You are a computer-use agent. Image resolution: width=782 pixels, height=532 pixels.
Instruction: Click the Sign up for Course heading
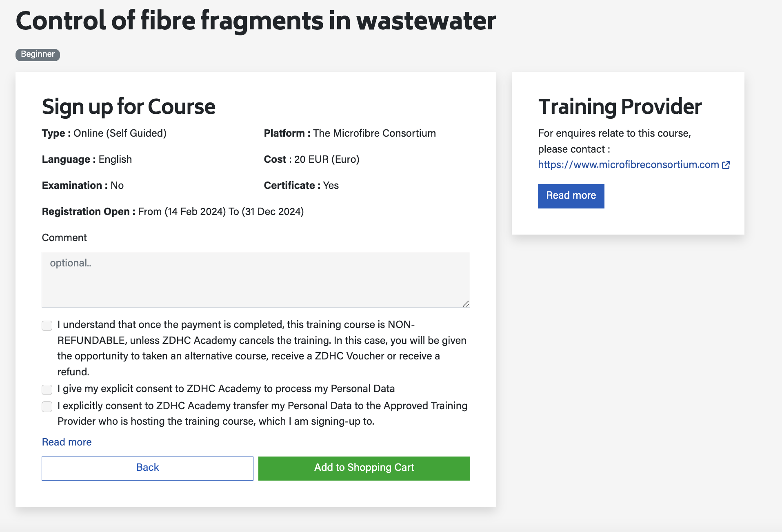pyautogui.click(x=129, y=107)
